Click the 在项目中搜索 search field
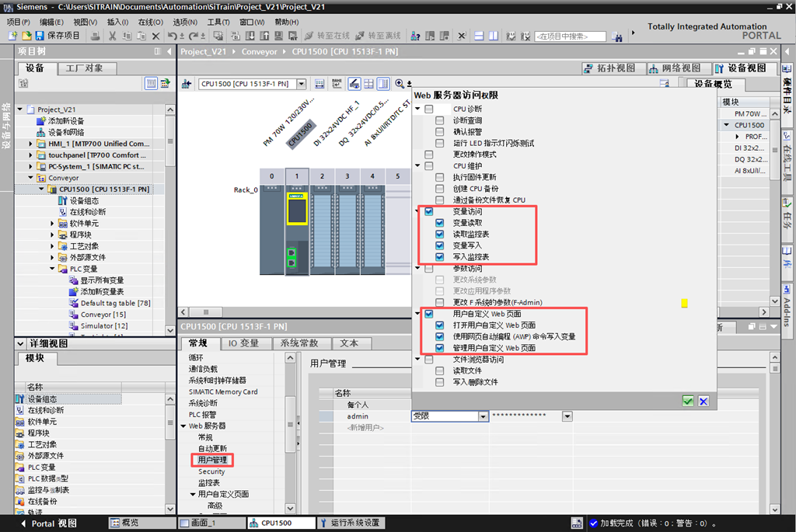 pos(571,37)
